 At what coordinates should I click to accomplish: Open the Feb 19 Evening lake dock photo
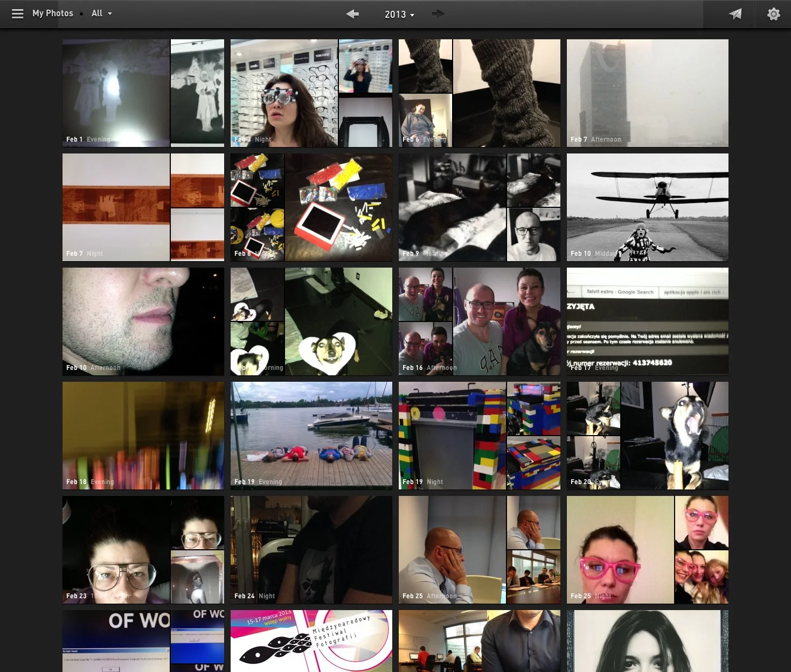tap(311, 436)
